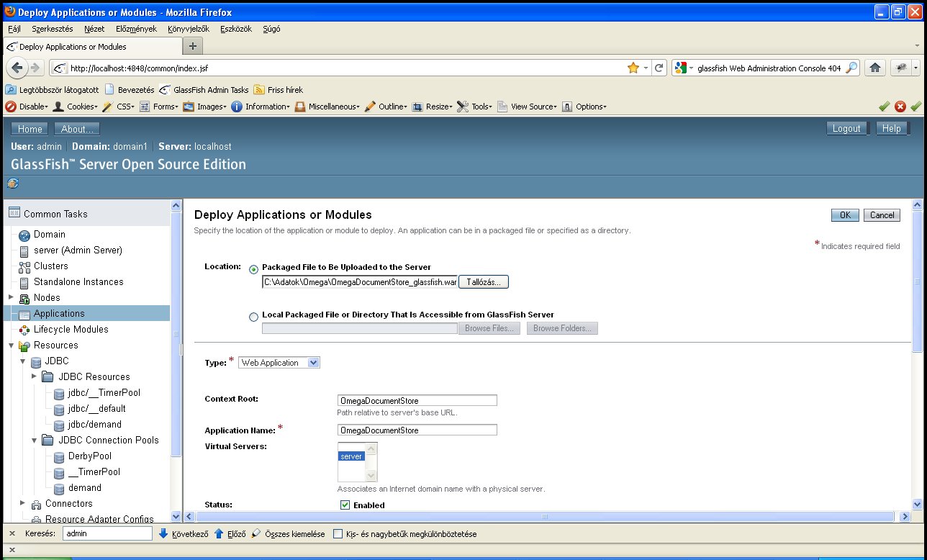Open a new tab with plus button
927x560 pixels.
click(x=192, y=46)
